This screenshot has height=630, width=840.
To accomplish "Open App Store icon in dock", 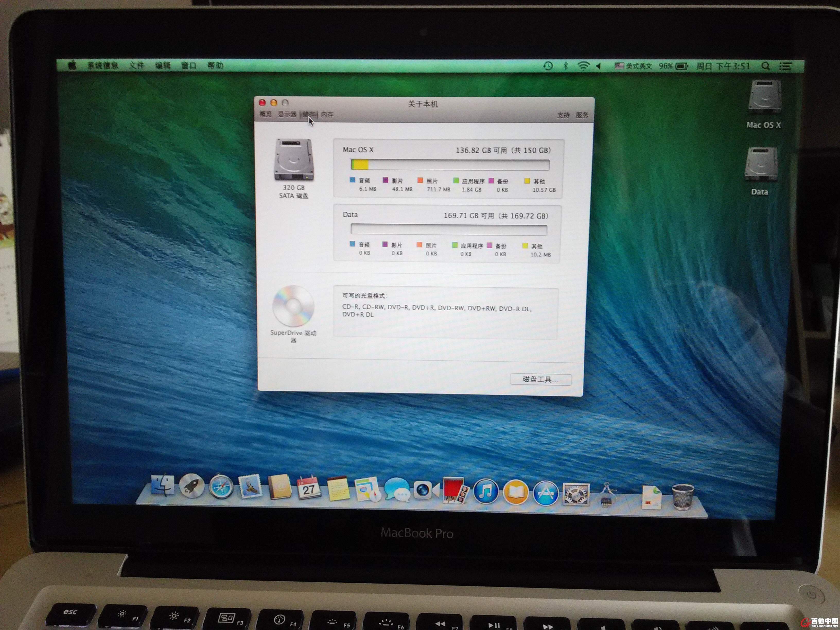I will pyautogui.click(x=546, y=493).
